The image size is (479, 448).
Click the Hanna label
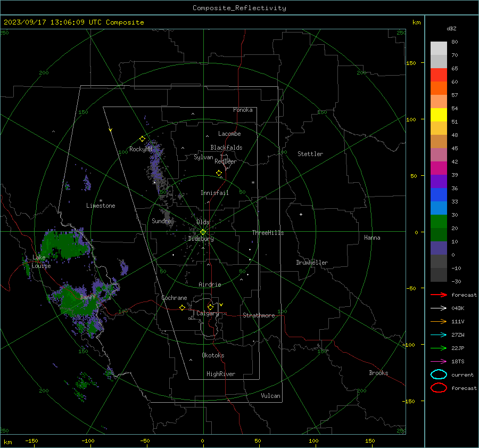point(372,238)
